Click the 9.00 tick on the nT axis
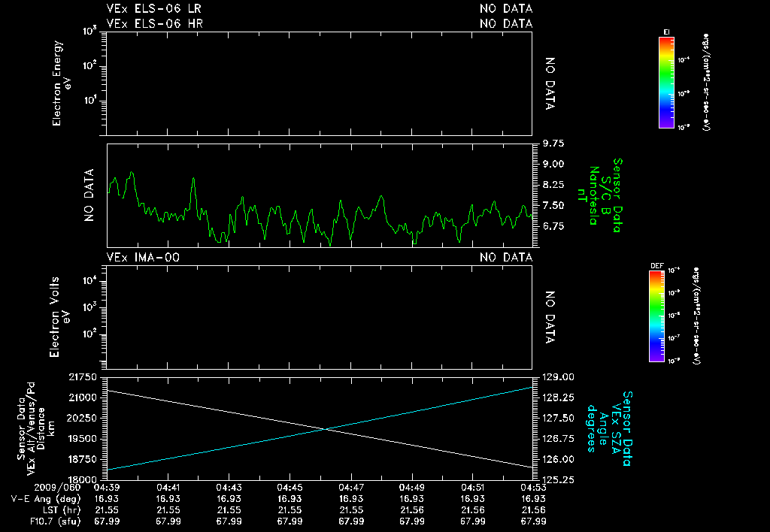Image resolution: width=770 pixels, height=532 pixels. click(x=553, y=164)
